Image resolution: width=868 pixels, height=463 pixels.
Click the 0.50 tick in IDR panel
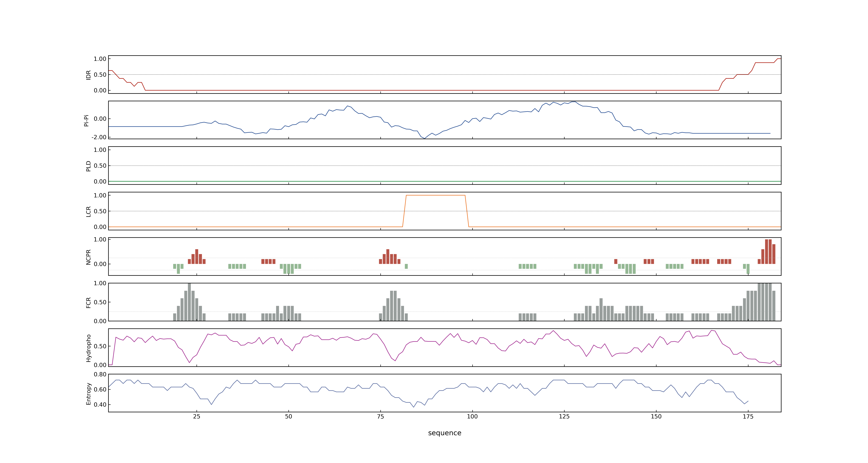point(100,74)
